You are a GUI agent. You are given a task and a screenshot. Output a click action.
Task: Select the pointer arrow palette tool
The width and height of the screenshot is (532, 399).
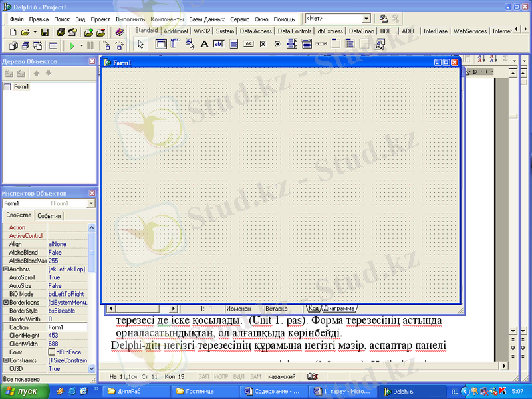[x=141, y=44]
